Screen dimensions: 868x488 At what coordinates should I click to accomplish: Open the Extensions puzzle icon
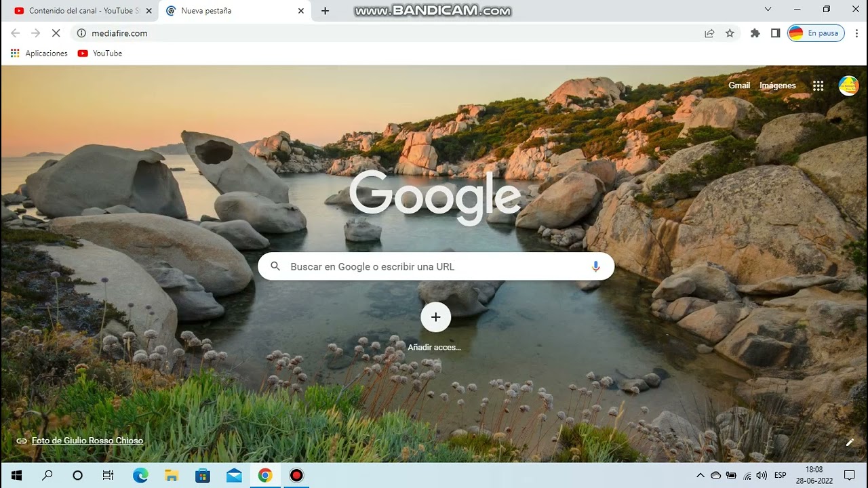point(755,33)
